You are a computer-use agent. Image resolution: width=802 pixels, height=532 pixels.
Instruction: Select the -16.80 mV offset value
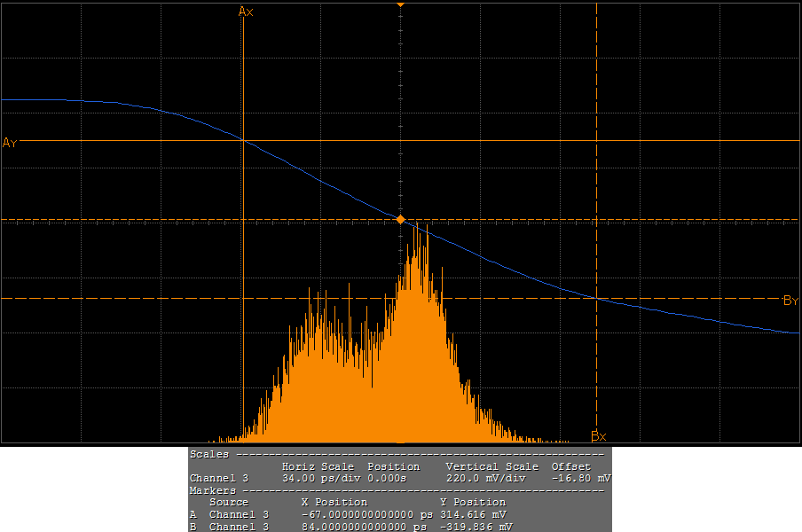(x=580, y=478)
